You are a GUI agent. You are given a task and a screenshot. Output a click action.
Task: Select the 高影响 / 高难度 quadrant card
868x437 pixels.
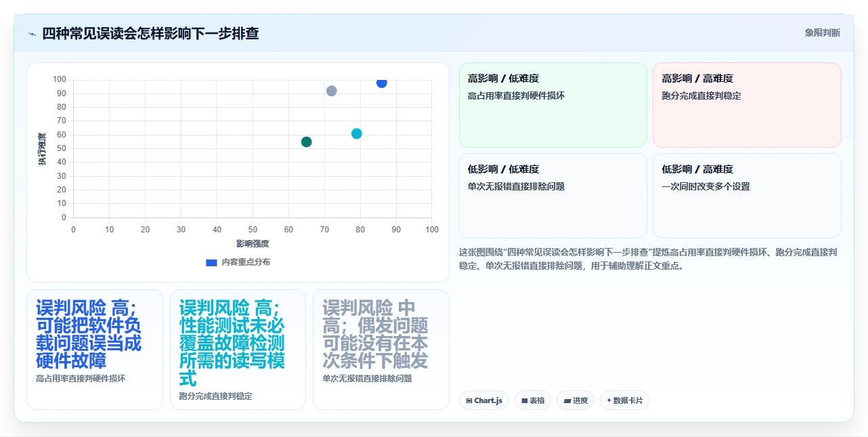tap(747, 105)
